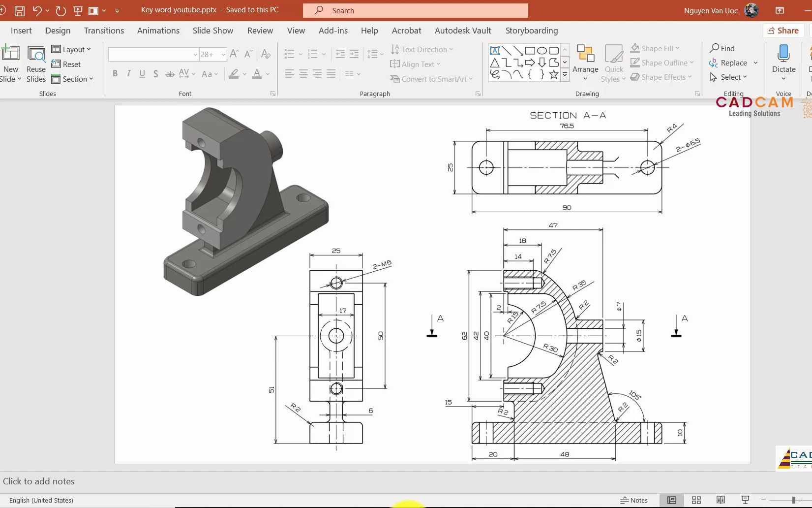Click the Reset icon in Slides group
The image size is (812, 508).
click(67, 64)
